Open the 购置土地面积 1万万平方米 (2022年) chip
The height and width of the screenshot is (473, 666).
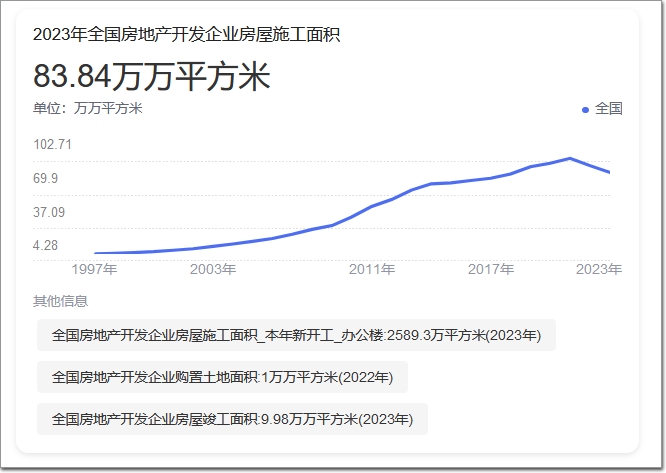tap(222, 377)
